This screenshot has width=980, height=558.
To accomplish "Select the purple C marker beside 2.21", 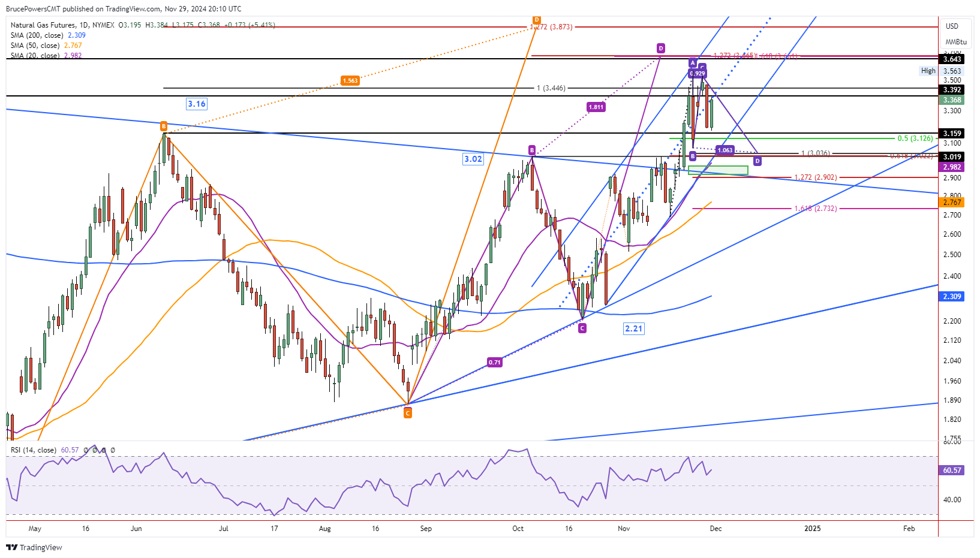I will [582, 328].
